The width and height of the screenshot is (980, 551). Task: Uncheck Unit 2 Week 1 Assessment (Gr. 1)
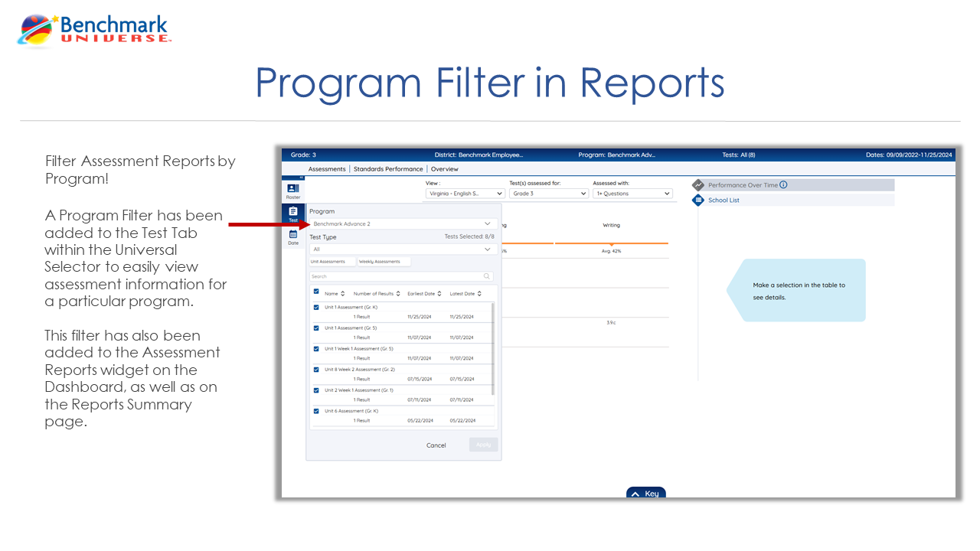coord(316,390)
